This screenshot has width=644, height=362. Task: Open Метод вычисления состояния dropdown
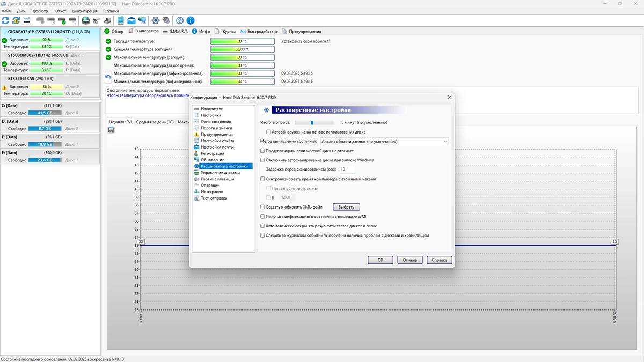[x=384, y=142]
